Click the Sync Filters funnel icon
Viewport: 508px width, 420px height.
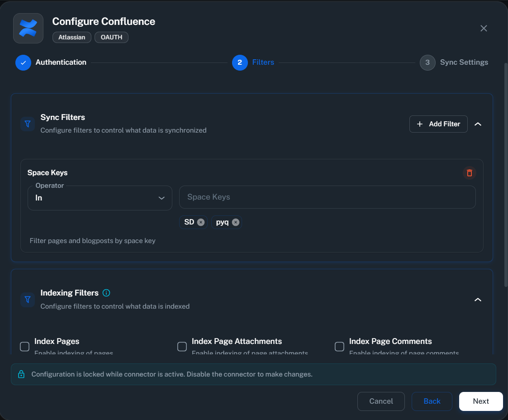27,124
